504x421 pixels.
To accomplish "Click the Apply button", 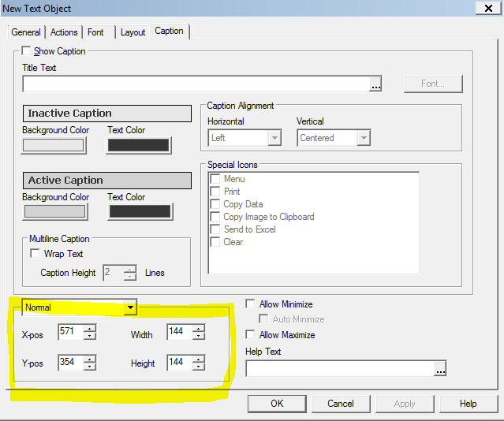I will pyautogui.click(x=405, y=404).
